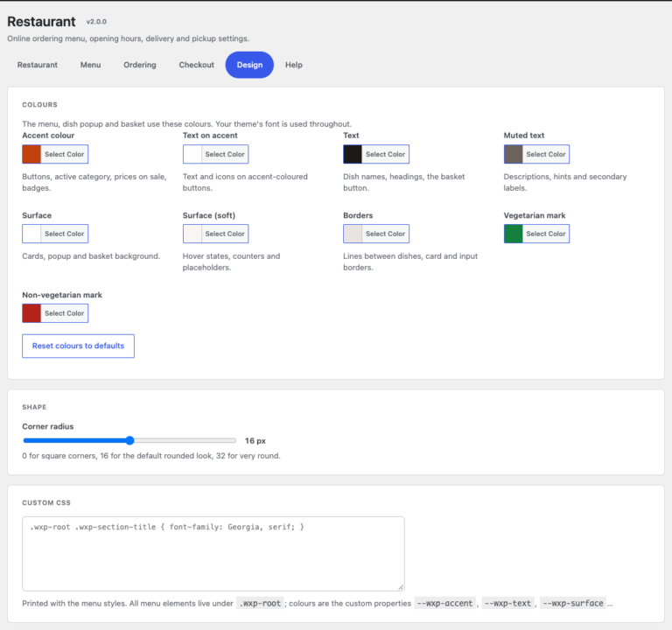Open the Help tab

pos(294,65)
